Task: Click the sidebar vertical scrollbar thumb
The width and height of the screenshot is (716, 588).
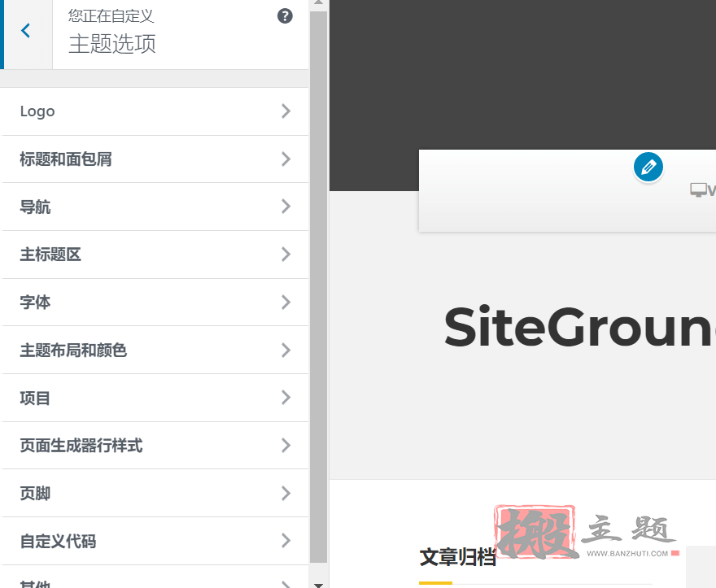Action: [319, 287]
